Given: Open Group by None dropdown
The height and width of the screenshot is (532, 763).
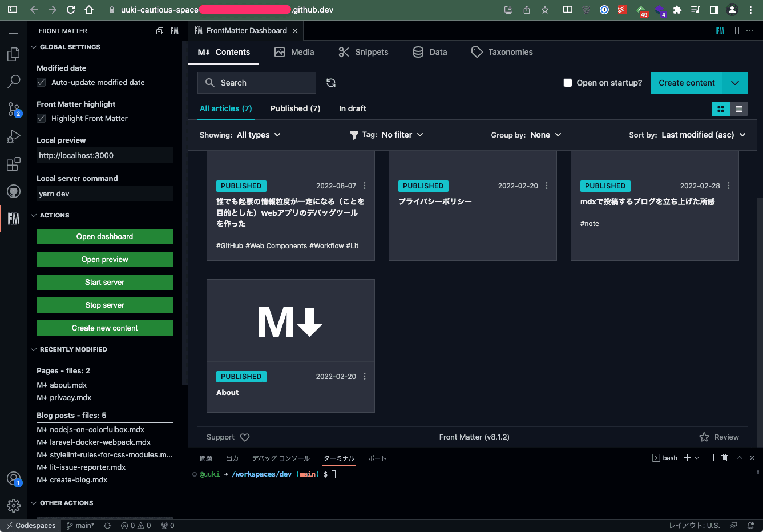Looking at the screenshot, I should 546,135.
